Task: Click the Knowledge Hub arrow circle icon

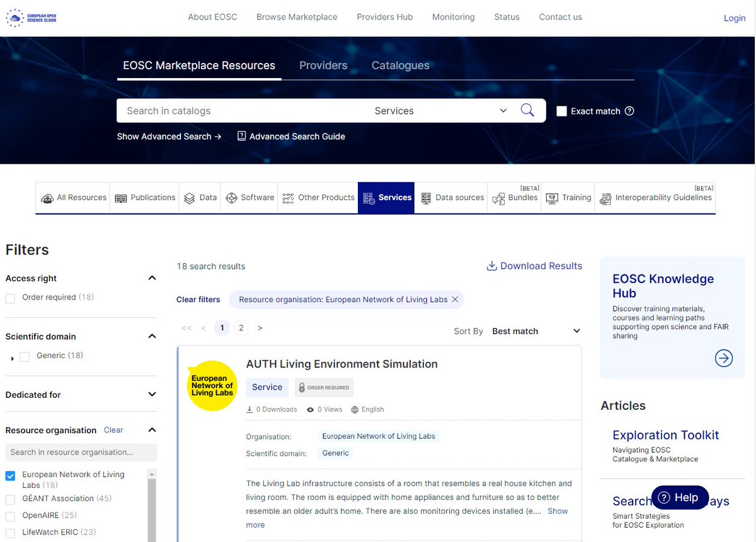Action: [x=724, y=358]
